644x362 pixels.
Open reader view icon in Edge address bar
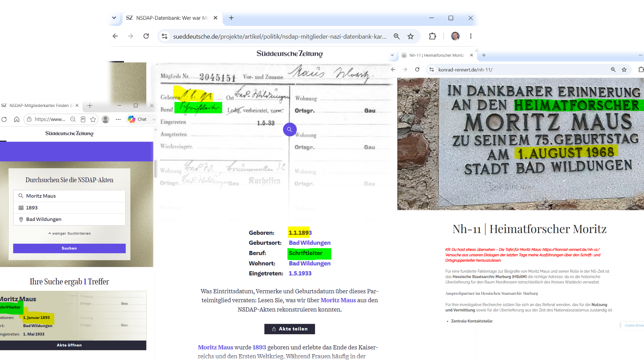click(x=83, y=119)
